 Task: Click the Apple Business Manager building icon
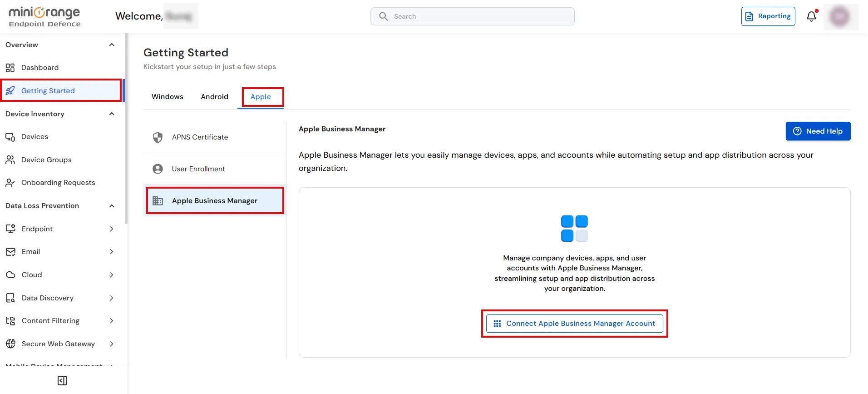point(158,201)
